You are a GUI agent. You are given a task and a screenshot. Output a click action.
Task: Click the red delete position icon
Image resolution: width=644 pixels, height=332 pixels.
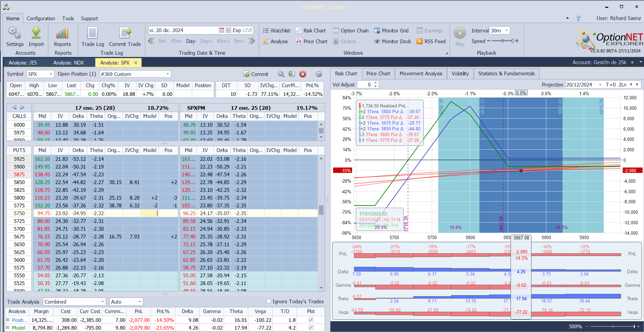tap(303, 74)
